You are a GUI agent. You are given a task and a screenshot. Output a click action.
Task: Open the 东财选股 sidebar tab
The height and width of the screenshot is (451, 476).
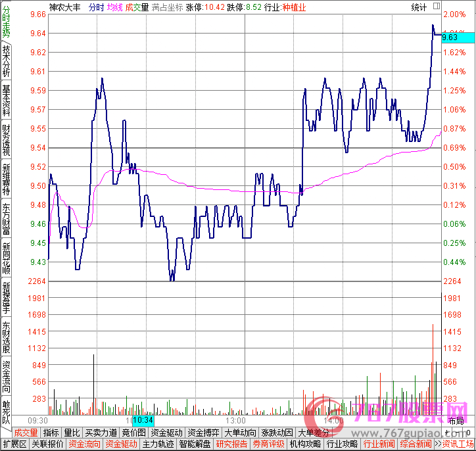6,337
